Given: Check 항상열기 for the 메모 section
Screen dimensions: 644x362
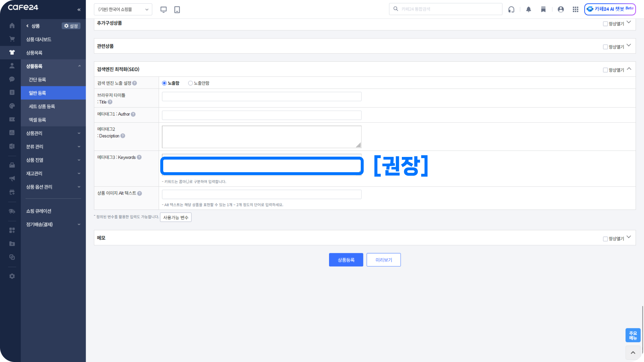Looking at the screenshot, I should click(605, 239).
